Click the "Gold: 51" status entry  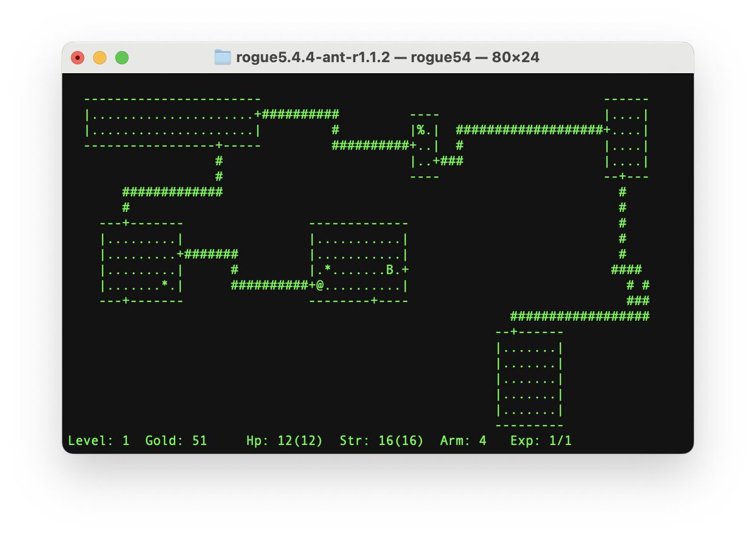click(176, 440)
